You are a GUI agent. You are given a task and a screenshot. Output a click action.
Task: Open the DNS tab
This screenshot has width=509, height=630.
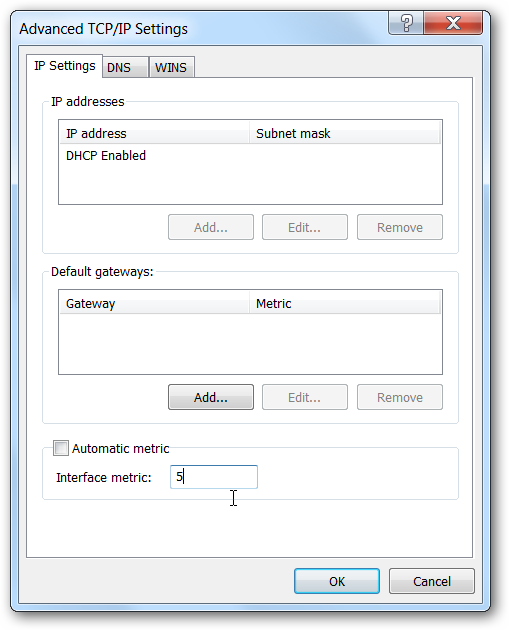tap(125, 67)
